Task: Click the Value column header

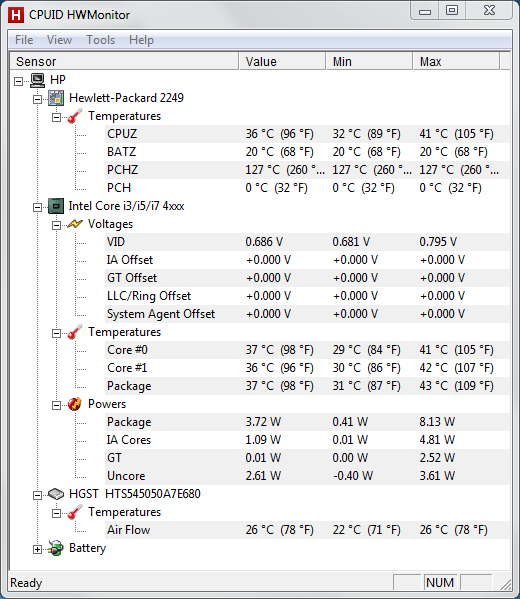Action: click(x=282, y=62)
